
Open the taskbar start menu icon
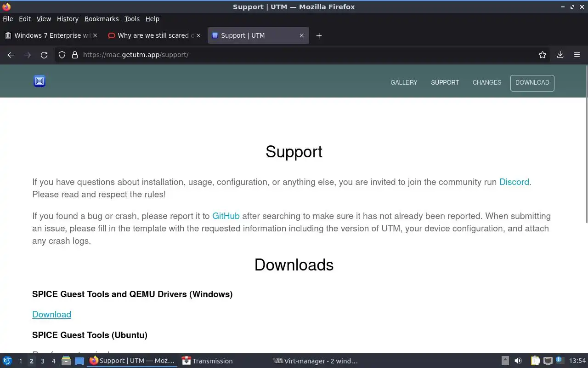click(x=7, y=361)
